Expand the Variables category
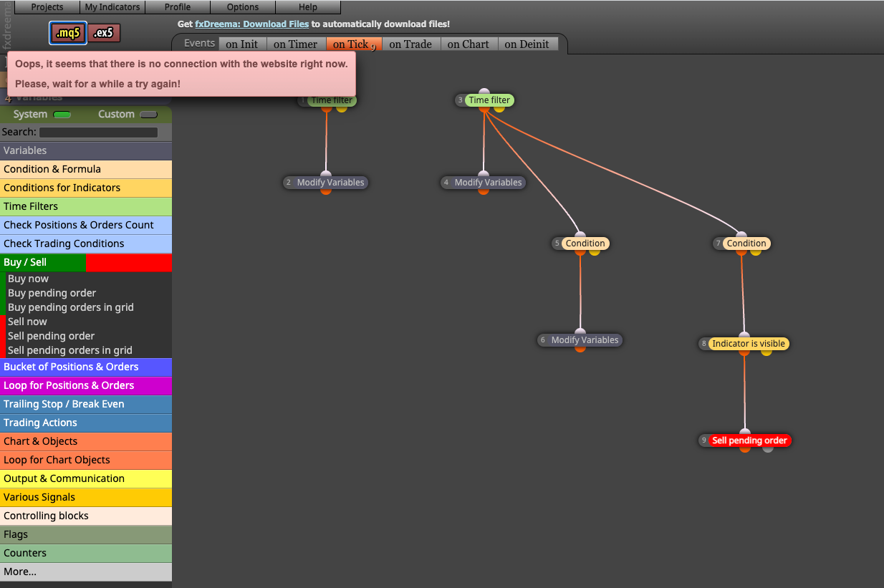 point(86,150)
